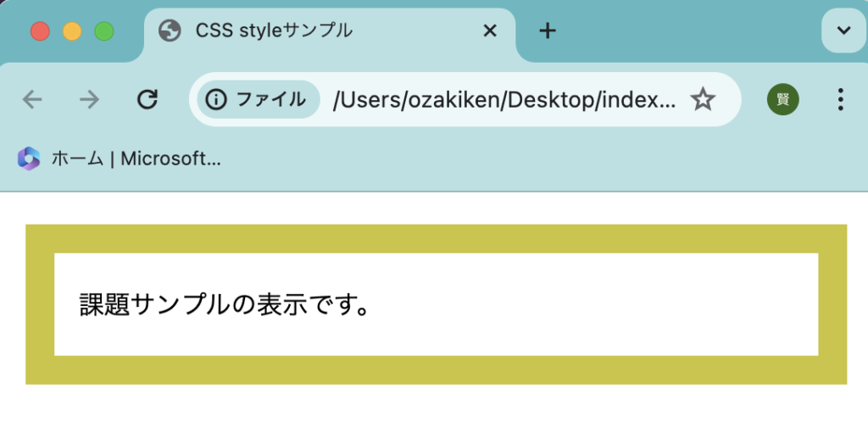Image resolution: width=868 pixels, height=423 pixels.
Task: Close the window using the red button
Action: [x=40, y=31]
